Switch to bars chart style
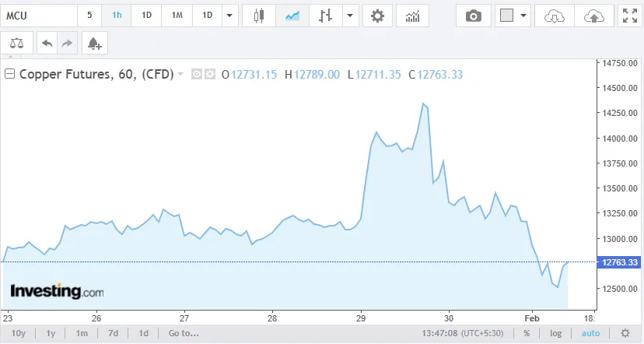Image resolution: width=644 pixels, height=344 pixels. [325, 16]
